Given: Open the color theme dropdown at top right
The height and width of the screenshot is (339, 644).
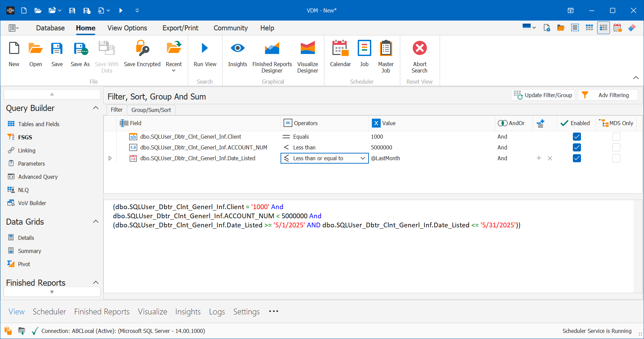Looking at the screenshot, I should pos(529,27).
